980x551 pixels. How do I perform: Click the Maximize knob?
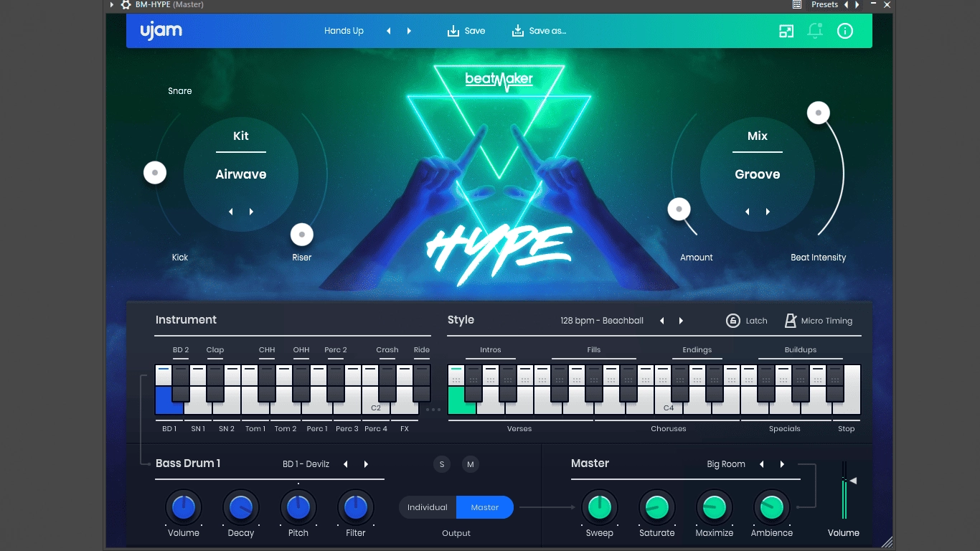(715, 507)
